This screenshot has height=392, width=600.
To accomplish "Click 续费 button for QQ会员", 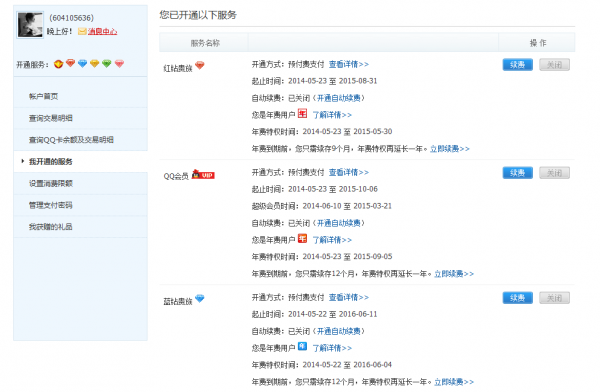I will [517, 173].
